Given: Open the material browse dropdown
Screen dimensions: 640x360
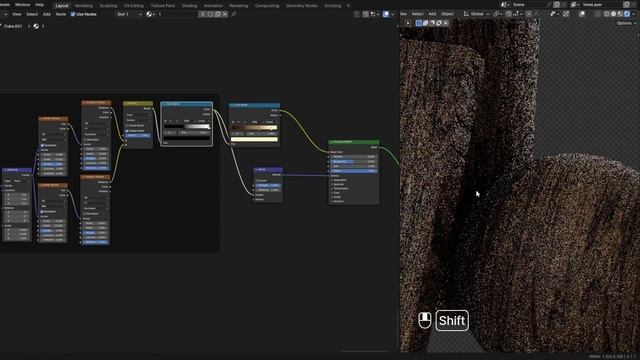Looking at the screenshot, I should (x=150, y=14).
